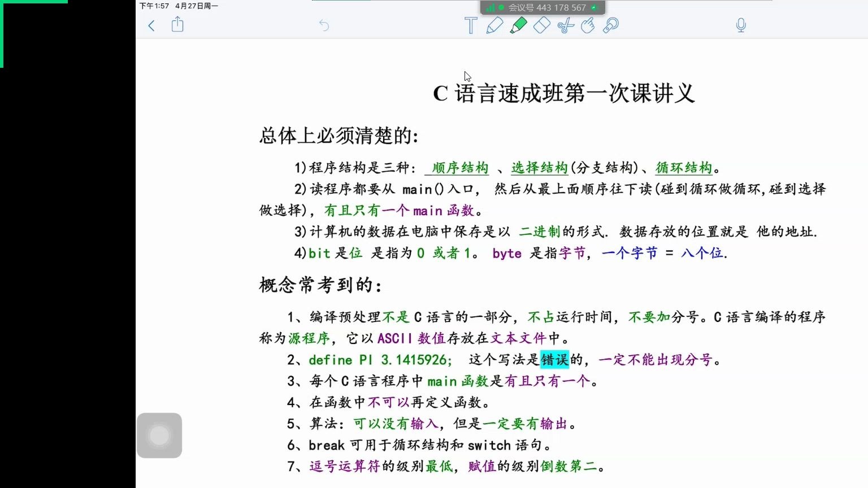
Task: Click the word 'switch' in item 6
Action: coord(489,445)
